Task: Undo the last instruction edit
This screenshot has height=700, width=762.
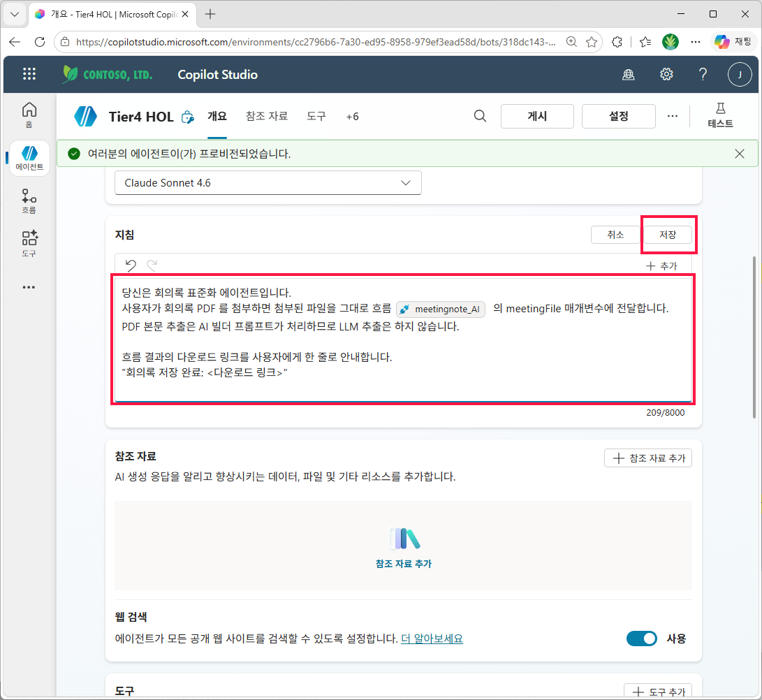Action: click(131, 265)
